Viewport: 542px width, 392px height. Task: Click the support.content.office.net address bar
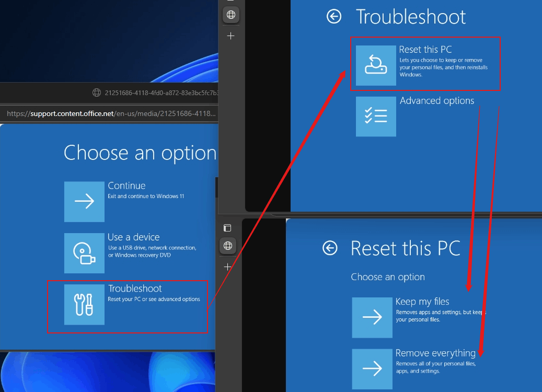pos(111,113)
